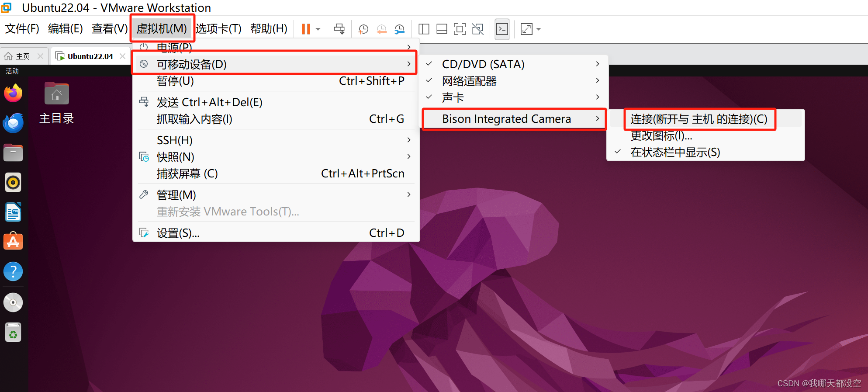
Task: Launch Firefox from the Ubuntu dock
Action: 13,93
